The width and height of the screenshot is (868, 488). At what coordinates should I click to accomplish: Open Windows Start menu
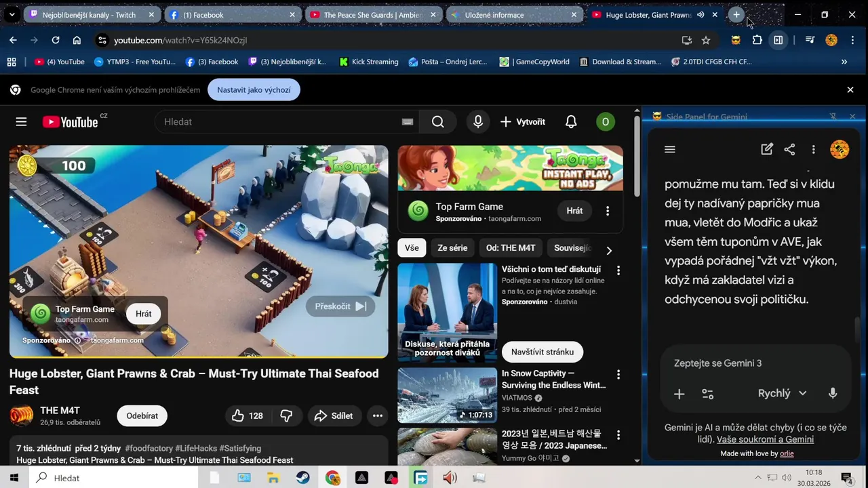[x=14, y=478]
